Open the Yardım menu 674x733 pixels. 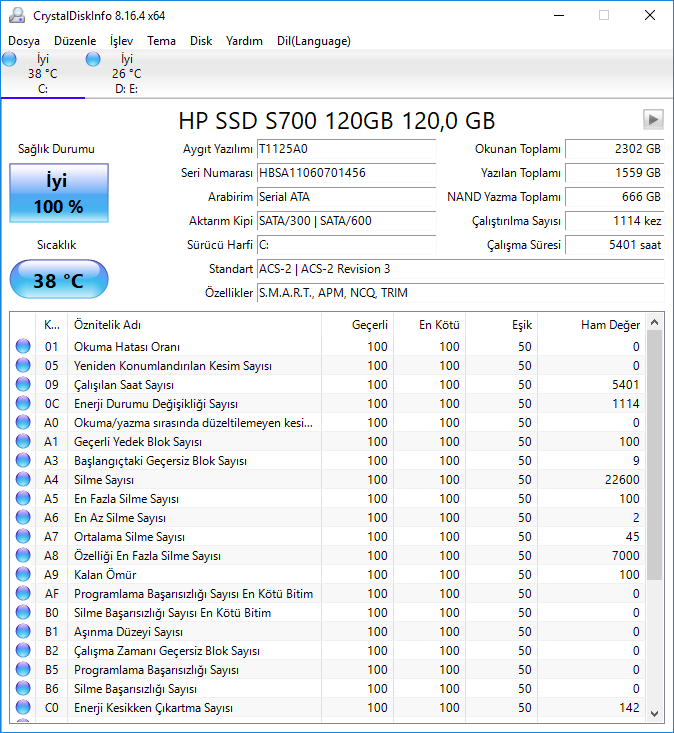[244, 41]
